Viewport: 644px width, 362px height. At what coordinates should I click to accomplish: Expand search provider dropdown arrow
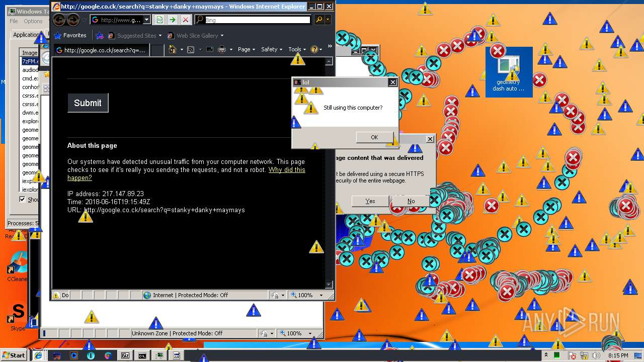(328, 20)
